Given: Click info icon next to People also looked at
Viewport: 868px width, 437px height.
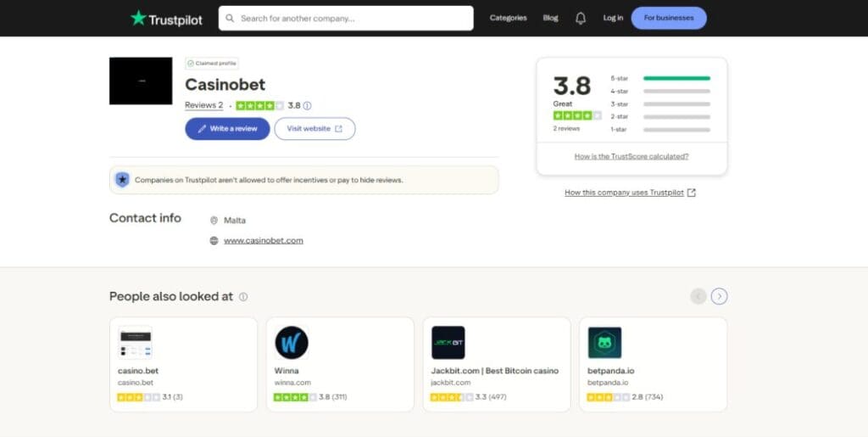Looking at the screenshot, I should click(243, 297).
